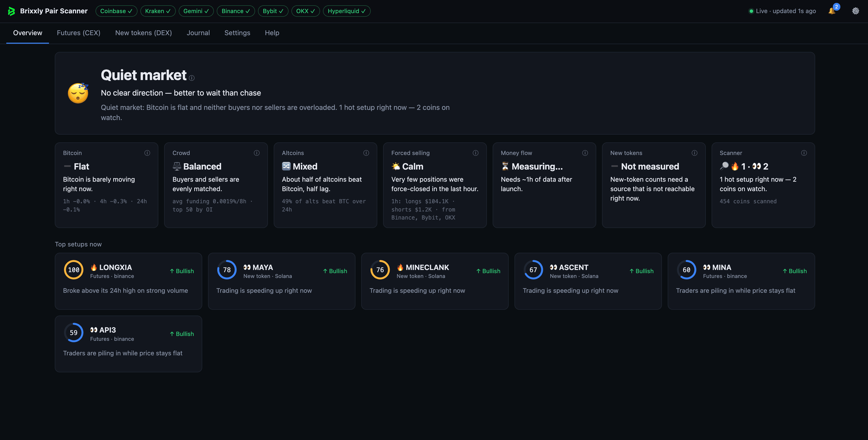Select the Overview tab

click(28, 33)
